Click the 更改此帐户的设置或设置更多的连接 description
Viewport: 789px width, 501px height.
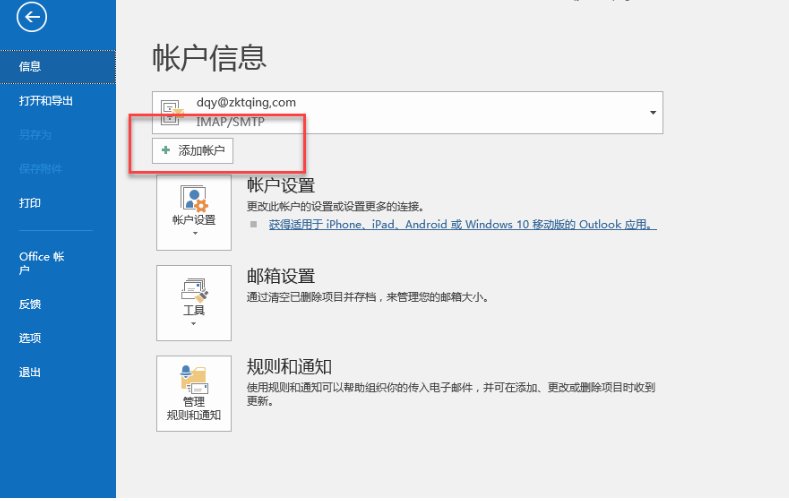(336, 207)
